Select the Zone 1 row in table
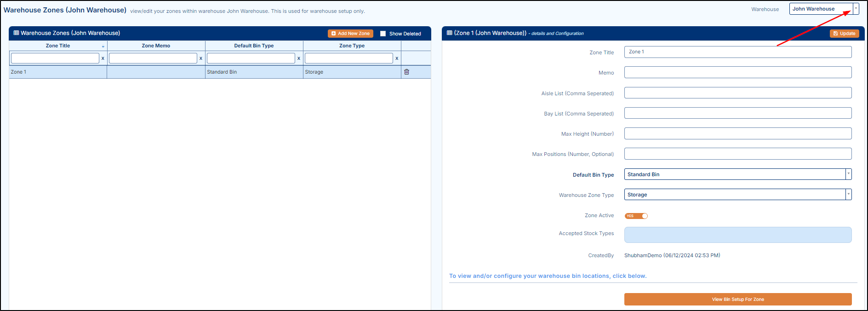This screenshot has height=311, width=868. click(x=58, y=72)
